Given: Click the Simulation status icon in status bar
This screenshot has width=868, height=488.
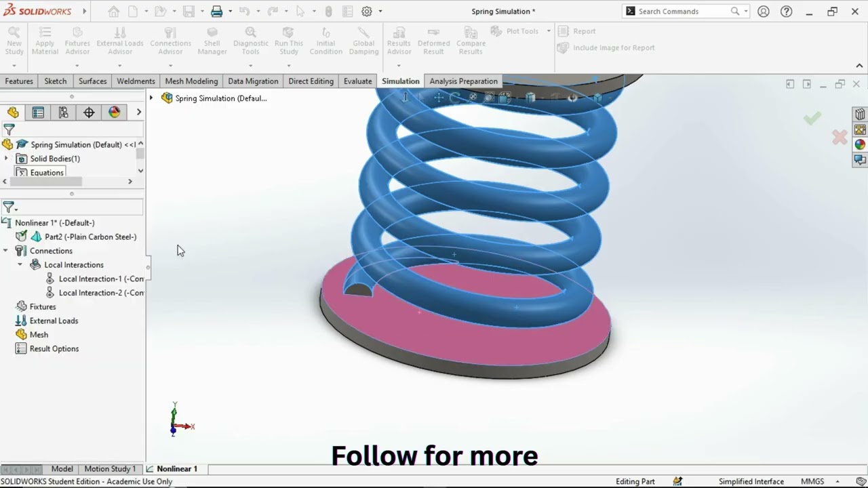Looking at the screenshot, I should click(677, 481).
